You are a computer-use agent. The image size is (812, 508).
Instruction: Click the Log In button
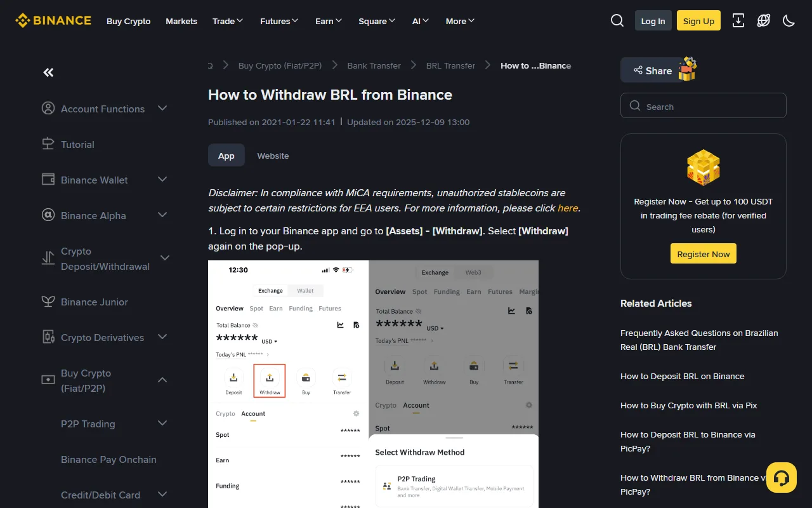(653, 21)
